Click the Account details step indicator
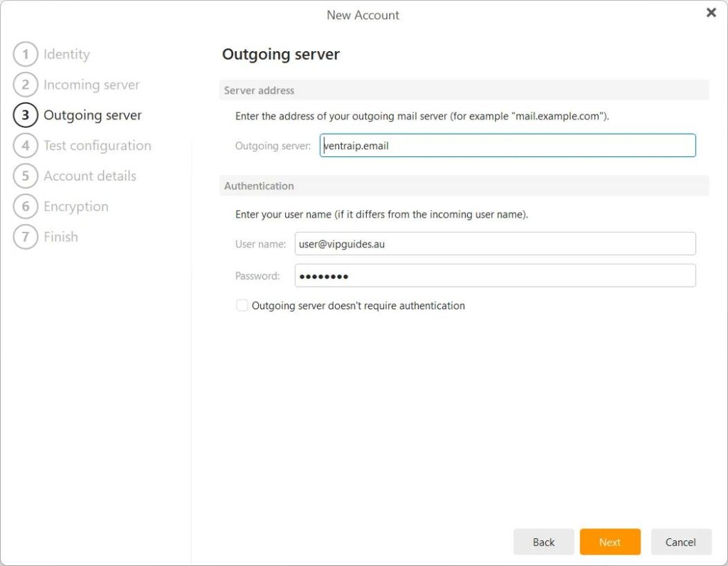Viewport: 728px width, 566px height. tap(26, 176)
